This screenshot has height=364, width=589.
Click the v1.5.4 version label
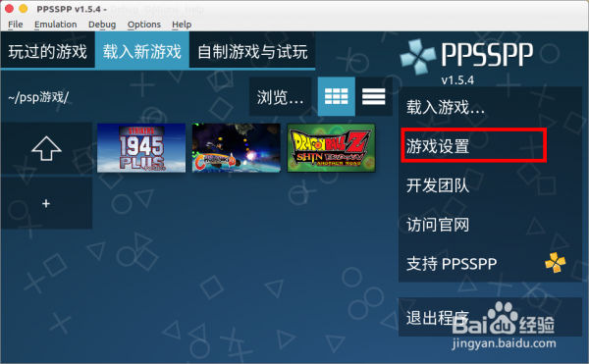click(457, 79)
